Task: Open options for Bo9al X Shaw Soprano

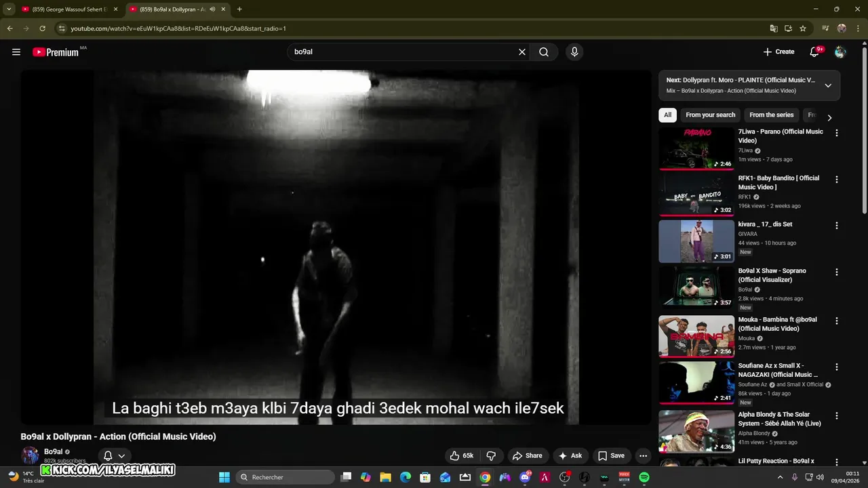Action: coord(836,272)
